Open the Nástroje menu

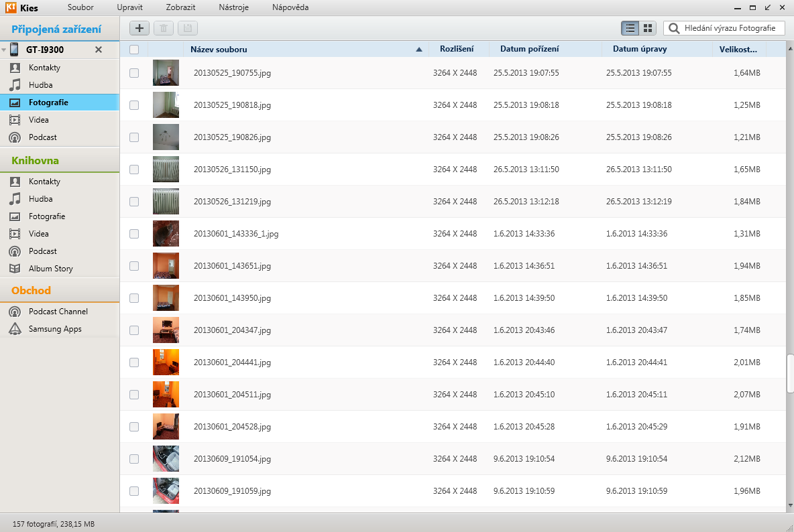coord(233,7)
